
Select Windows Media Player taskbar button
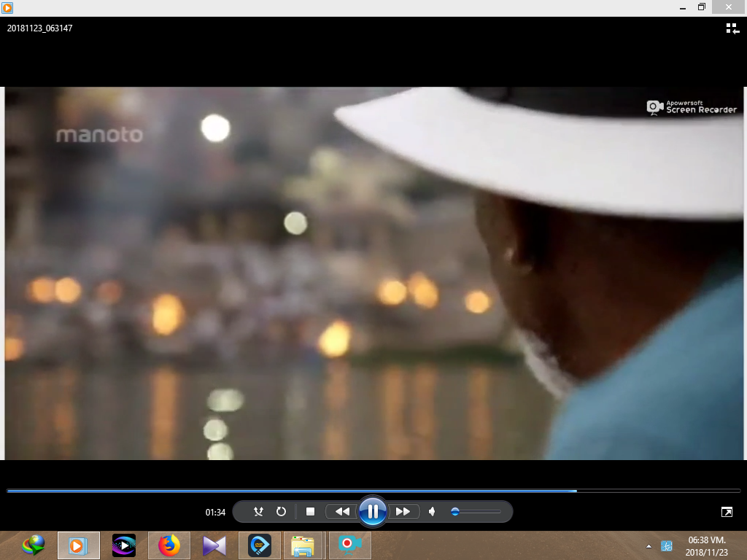tap(79, 545)
